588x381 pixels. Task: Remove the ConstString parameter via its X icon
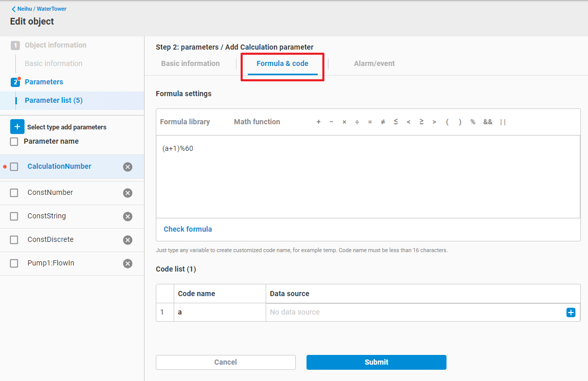pyautogui.click(x=128, y=216)
